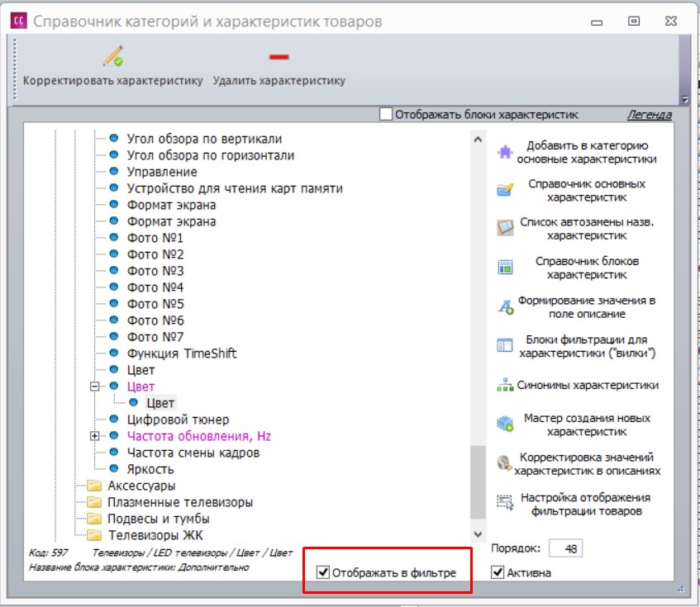Viewport: 700px width, 607px height.
Task: Click the Телевизоры ЖК folder icon
Action: (93, 535)
